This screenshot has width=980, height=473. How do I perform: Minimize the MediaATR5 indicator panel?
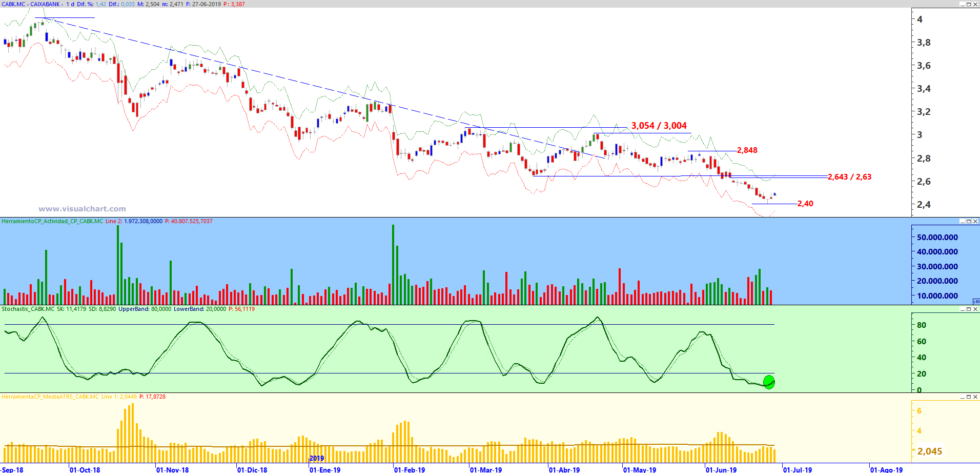coord(962,397)
